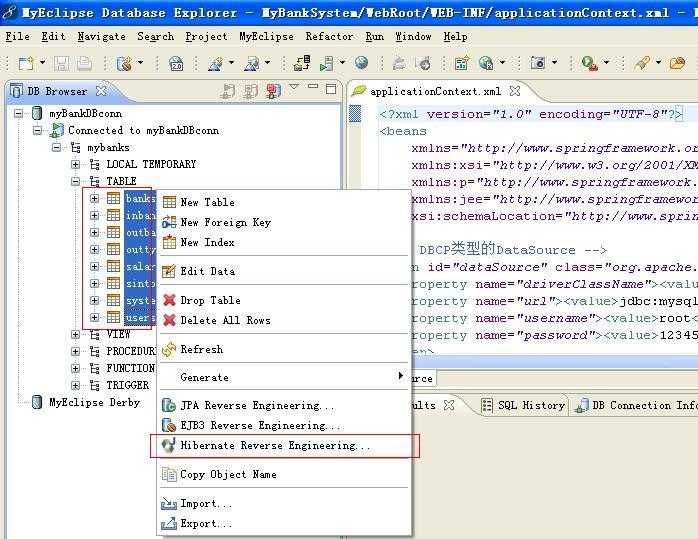Minimize the DB Browser panel
Screen dimensions: 698x539
[313, 86]
